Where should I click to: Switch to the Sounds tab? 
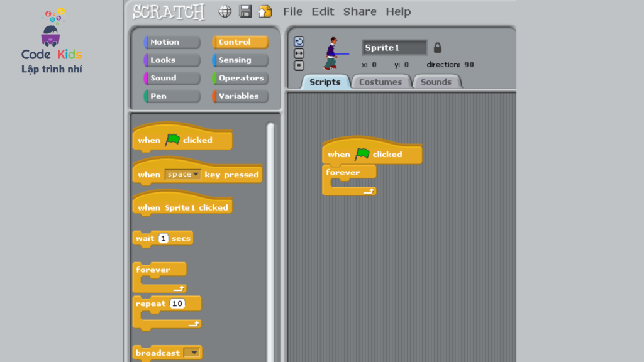(x=436, y=82)
